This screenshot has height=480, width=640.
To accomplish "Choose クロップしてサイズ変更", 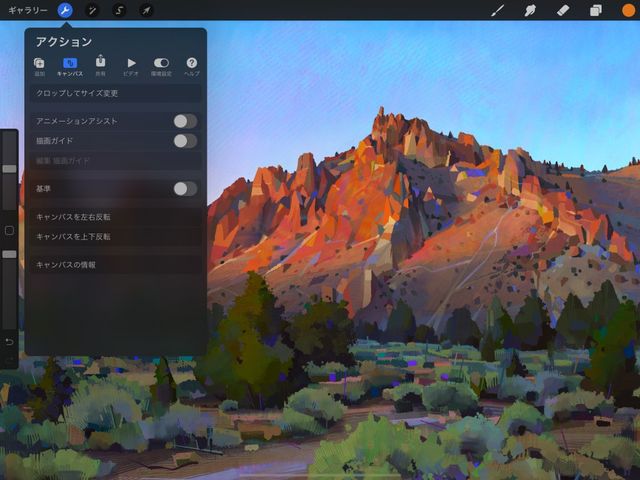I will click(116, 93).
